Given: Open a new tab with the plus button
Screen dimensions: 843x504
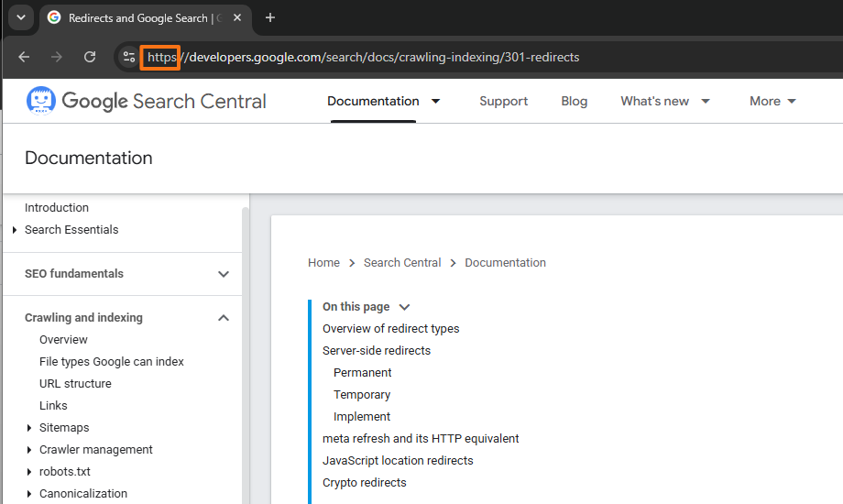Looking at the screenshot, I should [x=270, y=17].
